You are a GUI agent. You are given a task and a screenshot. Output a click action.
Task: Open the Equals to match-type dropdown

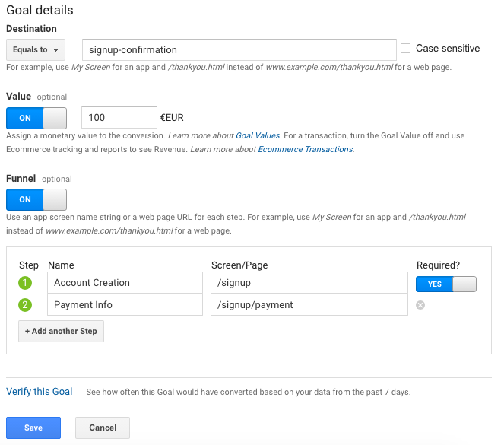pos(35,50)
